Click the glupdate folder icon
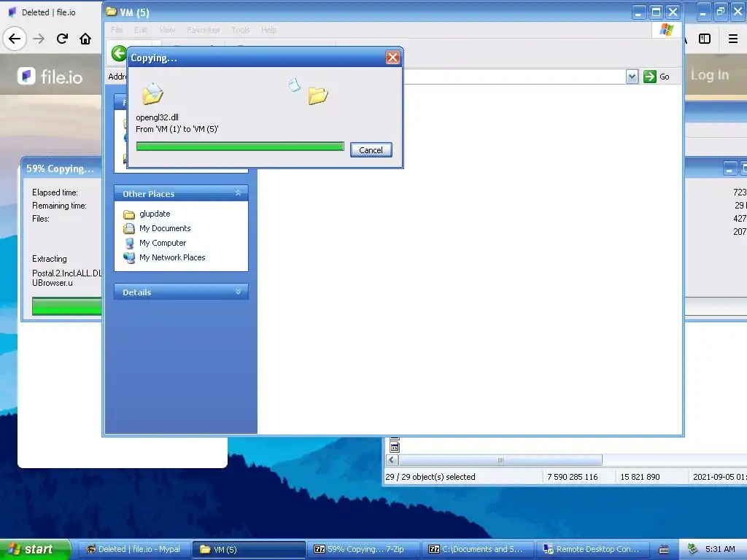This screenshot has width=747, height=560. [x=128, y=214]
